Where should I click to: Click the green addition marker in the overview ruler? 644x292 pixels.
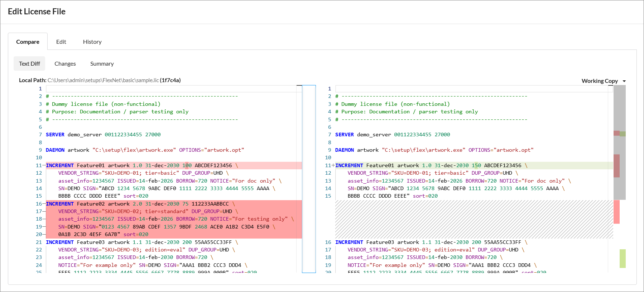(623, 259)
